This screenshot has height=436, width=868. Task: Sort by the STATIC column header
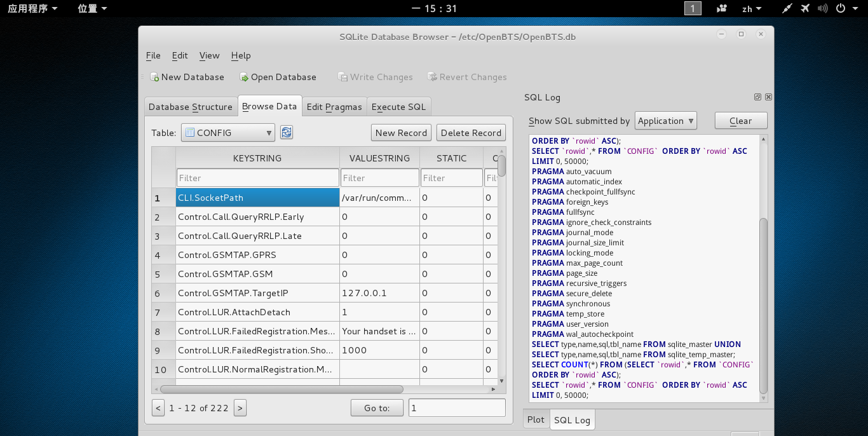click(451, 158)
